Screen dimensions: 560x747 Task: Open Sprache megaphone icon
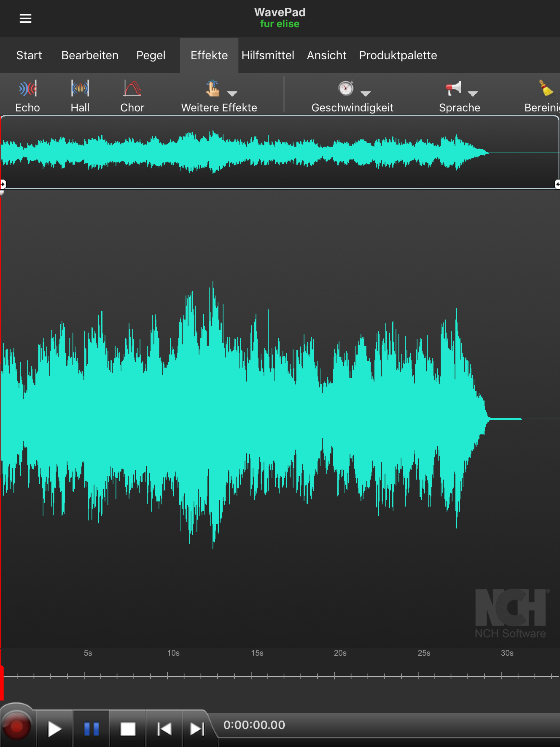[453, 88]
